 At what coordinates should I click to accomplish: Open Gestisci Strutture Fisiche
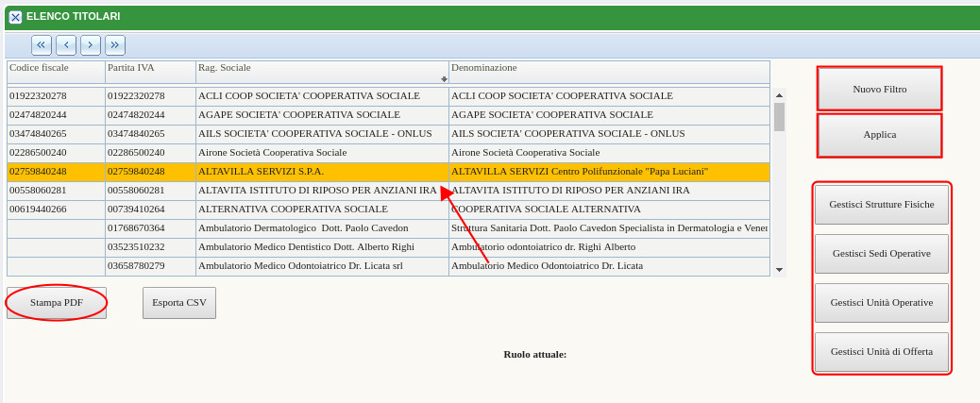click(881, 205)
